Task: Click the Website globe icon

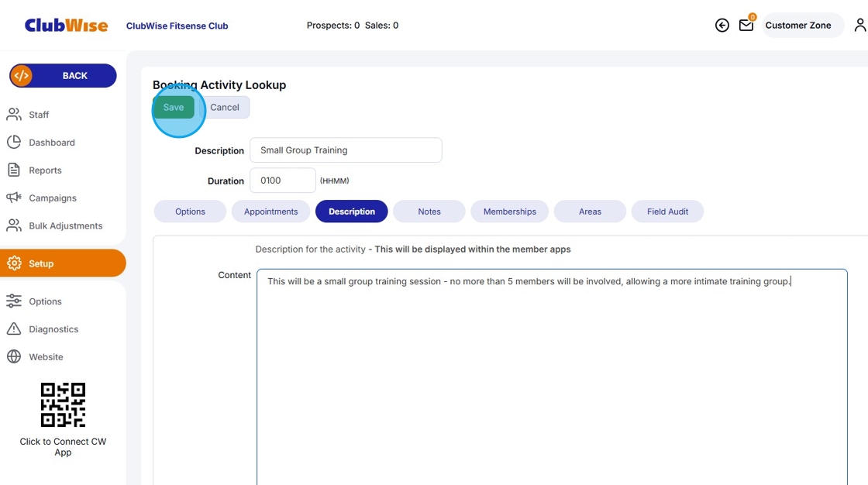Action: (x=14, y=356)
